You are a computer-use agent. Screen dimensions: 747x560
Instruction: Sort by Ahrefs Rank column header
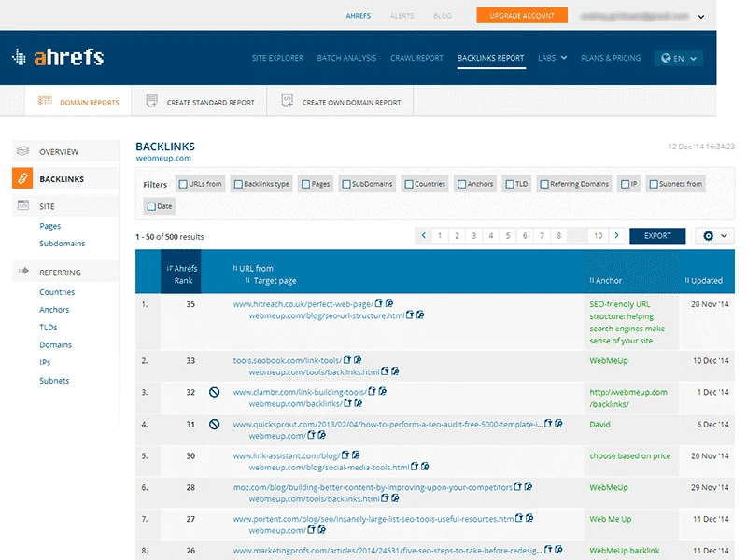point(181,273)
